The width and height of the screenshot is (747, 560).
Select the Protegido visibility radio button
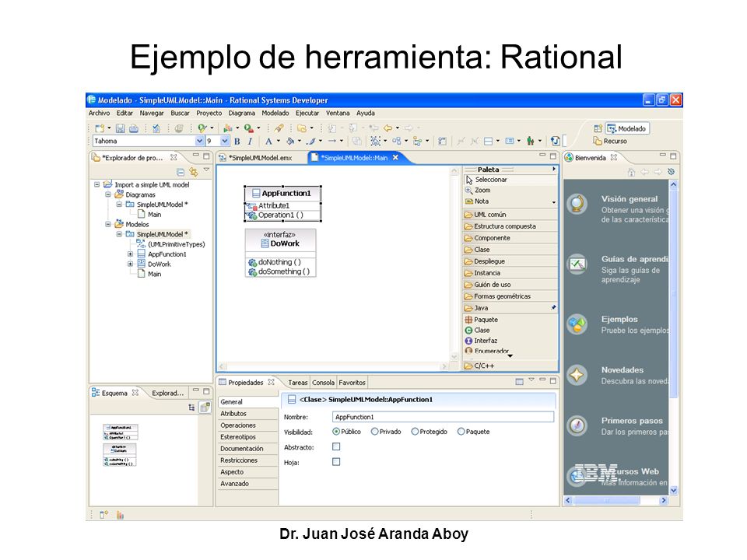[415, 432]
